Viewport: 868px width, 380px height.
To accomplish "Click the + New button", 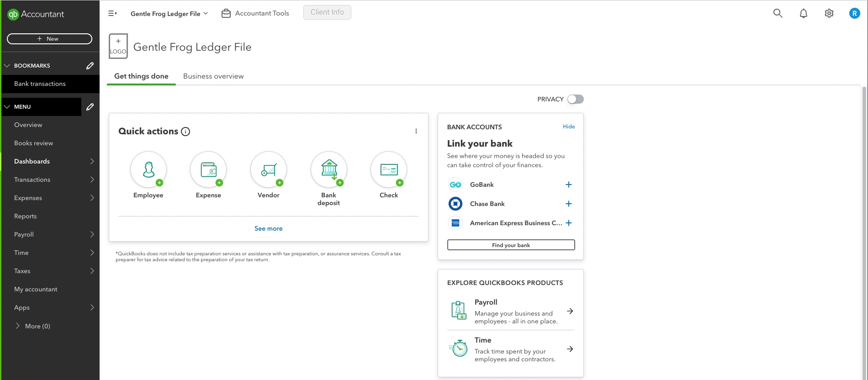I will pos(49,39).
